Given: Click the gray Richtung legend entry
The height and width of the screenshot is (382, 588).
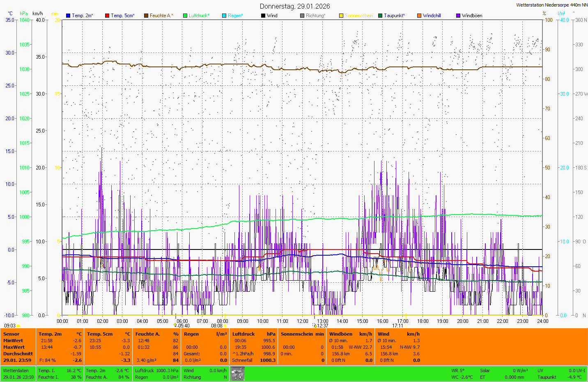Looking at the screenshot, I should click(315, 16).
